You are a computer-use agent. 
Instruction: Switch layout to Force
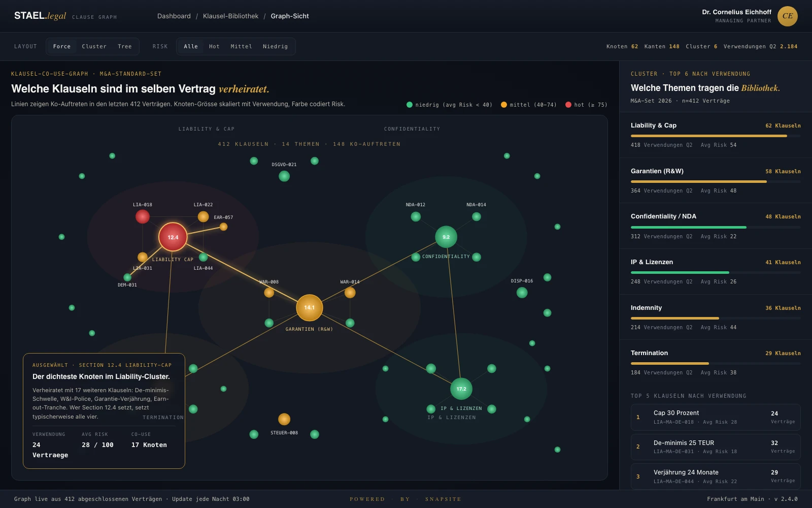click(62, 46)
